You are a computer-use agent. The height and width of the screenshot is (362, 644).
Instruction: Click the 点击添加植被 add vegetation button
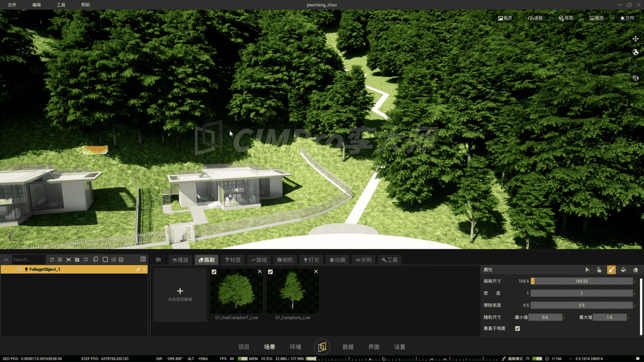[180, 294]
